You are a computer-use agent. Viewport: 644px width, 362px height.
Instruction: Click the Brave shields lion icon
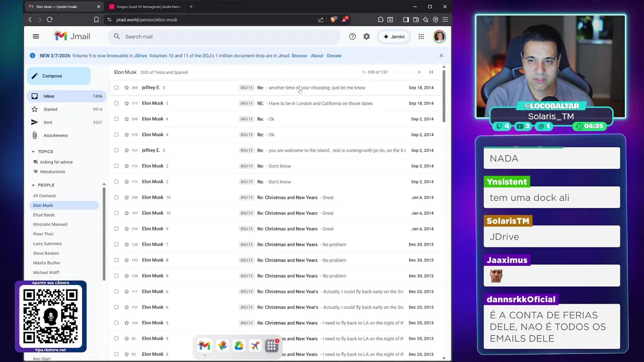[333, 20]
